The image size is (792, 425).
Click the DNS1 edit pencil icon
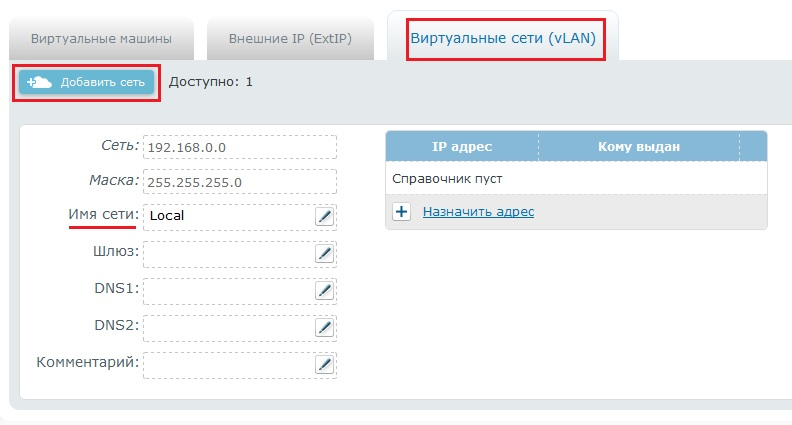click(324, 290)
